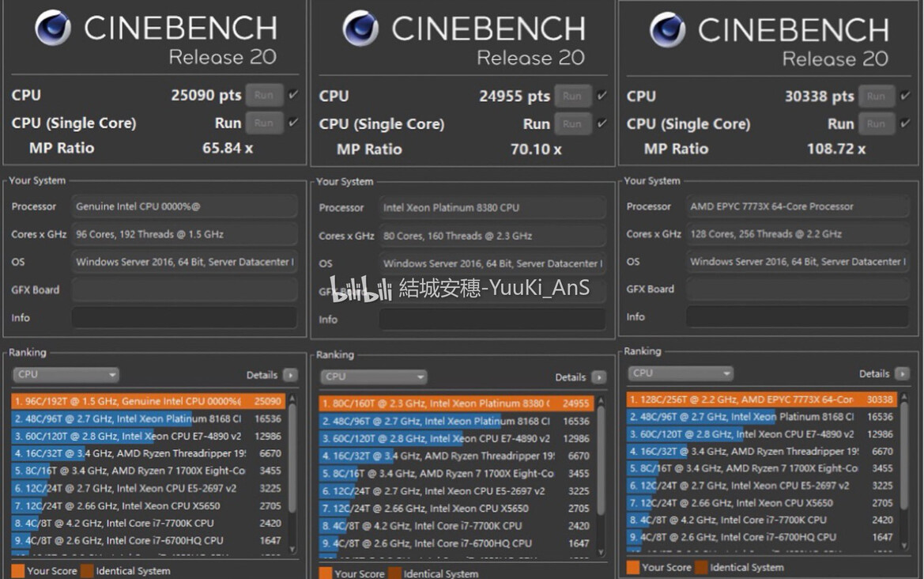Toggle the CPU test checkbox in the 25090 pts window
924x579 pixels.
[293, 94]
